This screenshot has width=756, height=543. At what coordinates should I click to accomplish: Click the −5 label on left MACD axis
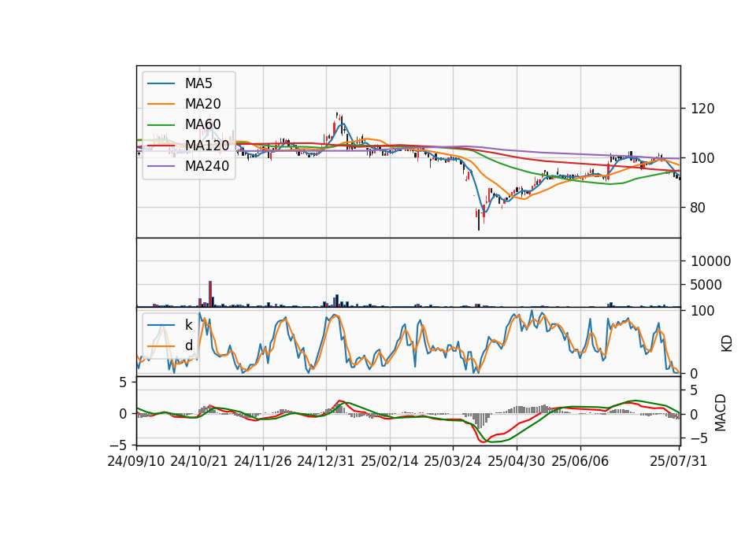[x=118, y=444]
